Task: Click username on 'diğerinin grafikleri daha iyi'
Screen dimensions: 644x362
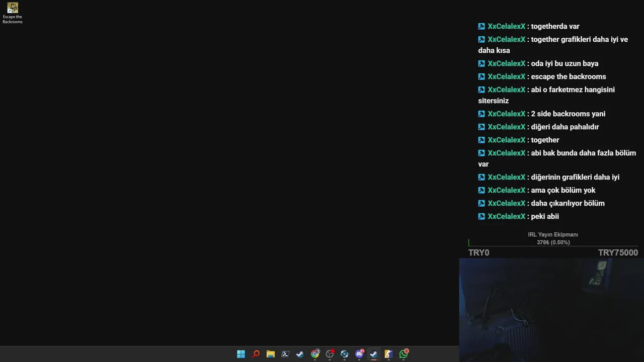Action: pos(506,177)
